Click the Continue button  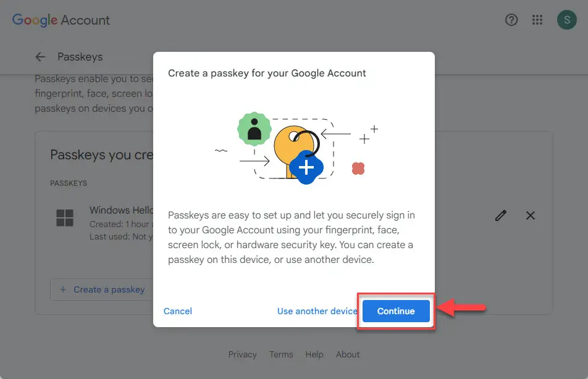click(x=396, y=310)
